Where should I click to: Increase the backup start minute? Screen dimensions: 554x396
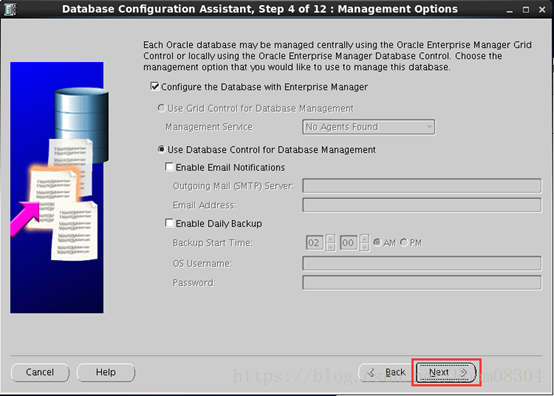pos(364,239)
